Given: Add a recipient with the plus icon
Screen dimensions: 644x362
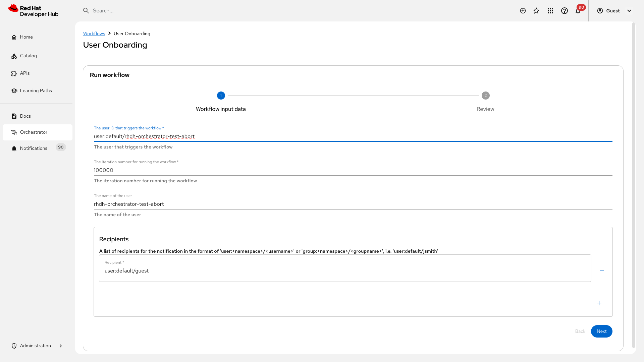Looking at the screenshot, I should (x=599, y=303).
